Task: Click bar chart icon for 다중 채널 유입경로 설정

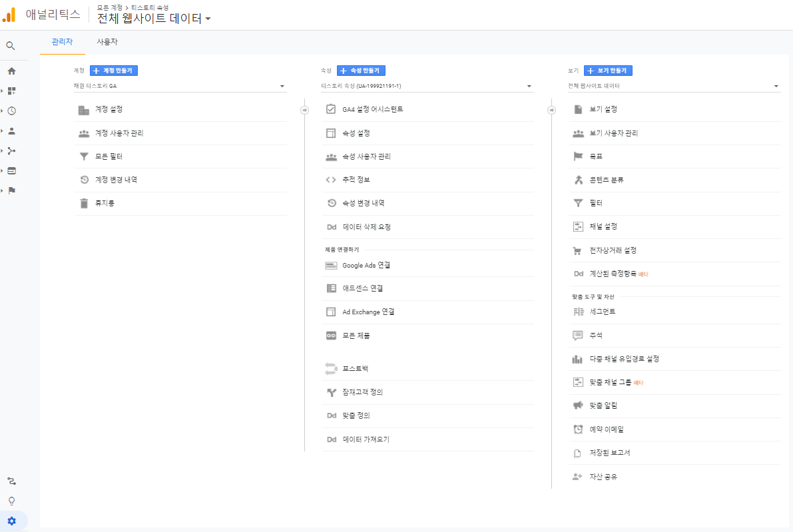Action: [x=577, y=359]
